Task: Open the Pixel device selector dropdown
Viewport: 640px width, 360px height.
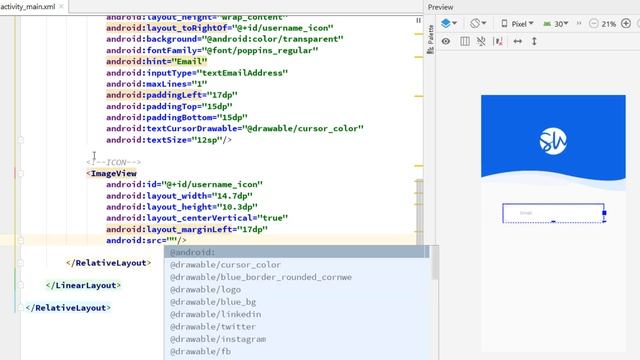Action: point(517,24)
